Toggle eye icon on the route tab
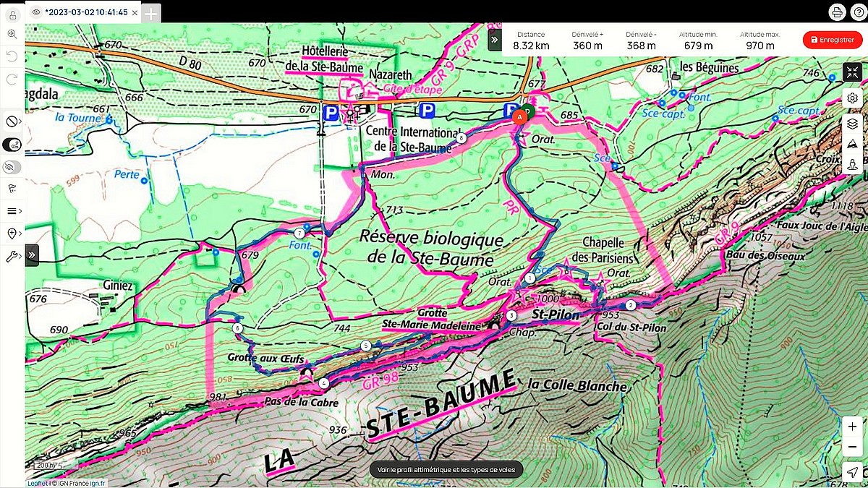Screen dimensions: 868x488 (x=37, y=12)
